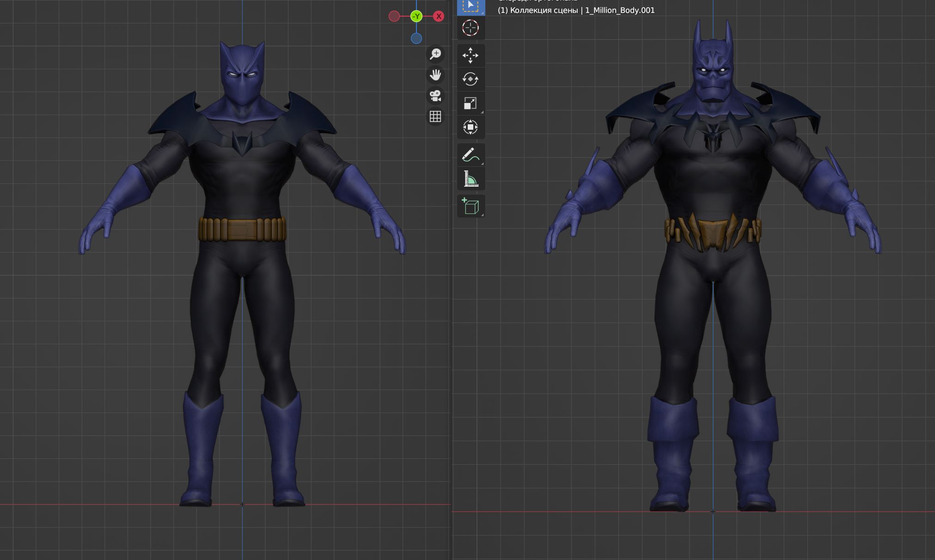The width and height of the screenshot is (935, 560).
Task: Toggle camera view with camera icon
Action: pyautogui.click(x=435, y=96)
